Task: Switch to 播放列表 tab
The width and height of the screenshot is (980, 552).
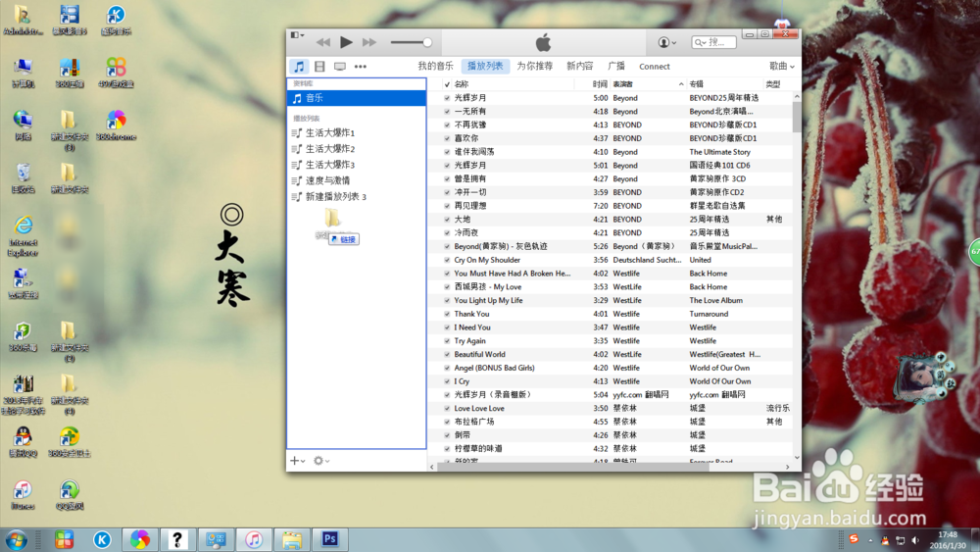Action: click(x=486, y=67)
